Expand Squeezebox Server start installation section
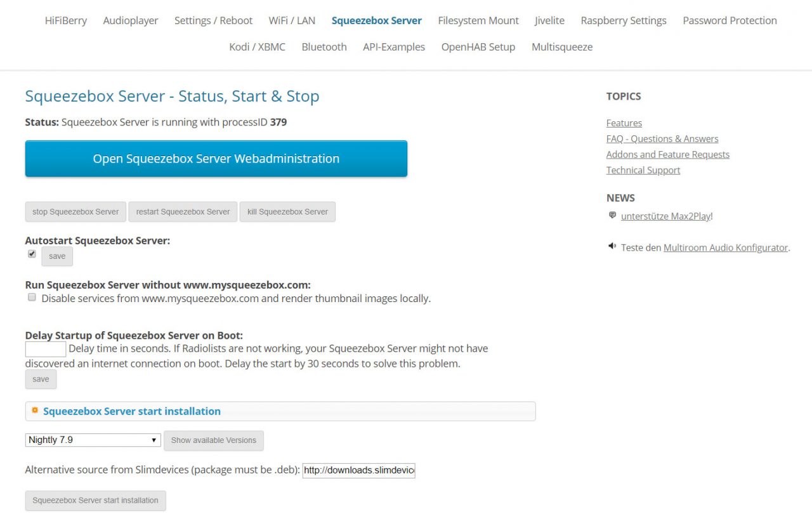The width and height of the screenshot is (812, 521). 132,411
